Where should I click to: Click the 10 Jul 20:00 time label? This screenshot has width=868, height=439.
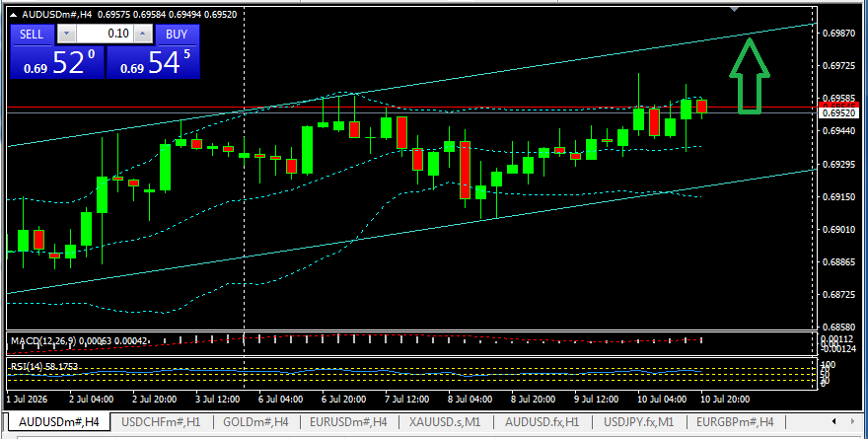click(x=725, y=400)
